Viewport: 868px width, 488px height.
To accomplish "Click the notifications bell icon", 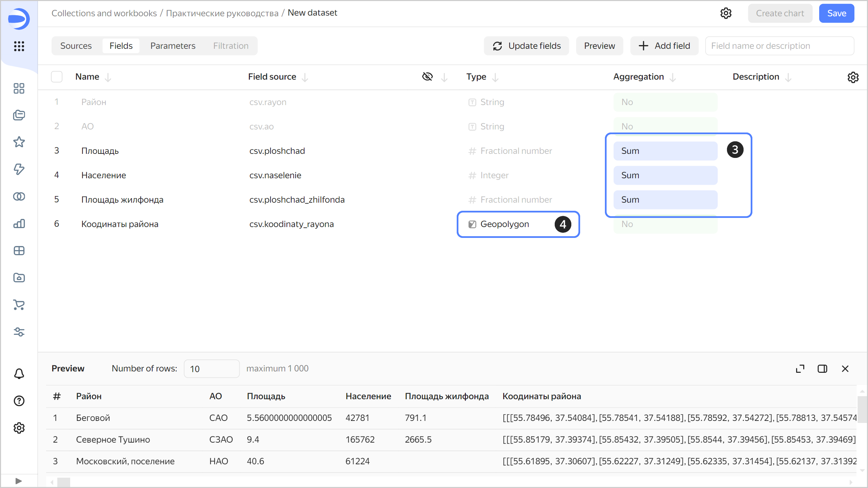I will pos(19,374).
